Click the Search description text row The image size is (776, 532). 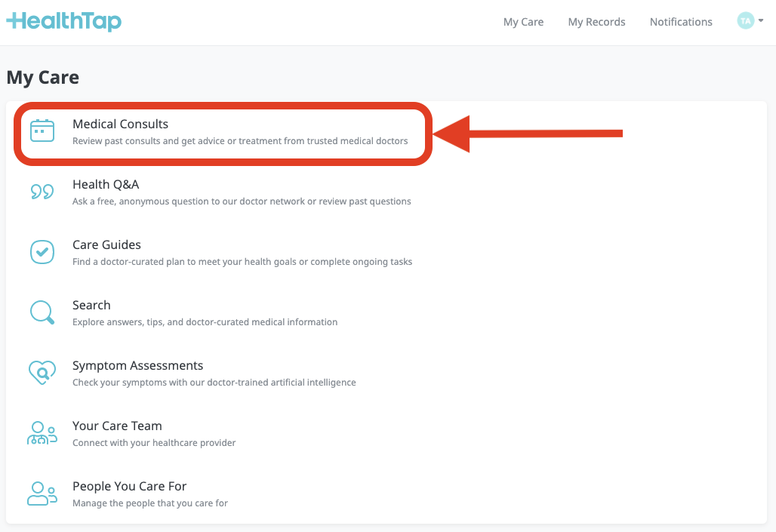(205, 322)
